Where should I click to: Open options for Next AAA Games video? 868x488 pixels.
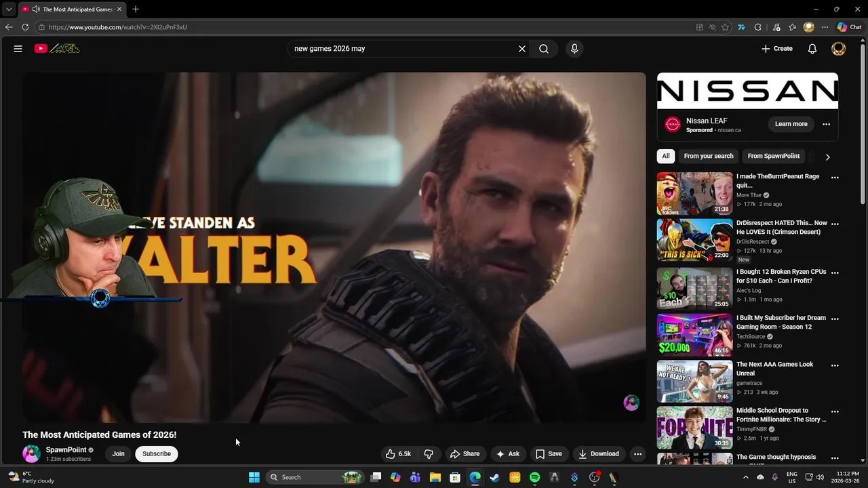click(x=835, y=365)
